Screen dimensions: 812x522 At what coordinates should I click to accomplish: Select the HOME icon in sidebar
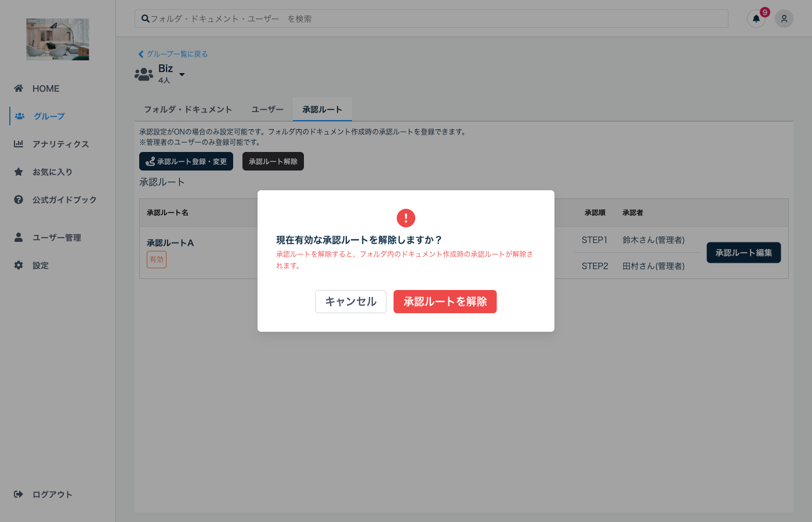18,88
